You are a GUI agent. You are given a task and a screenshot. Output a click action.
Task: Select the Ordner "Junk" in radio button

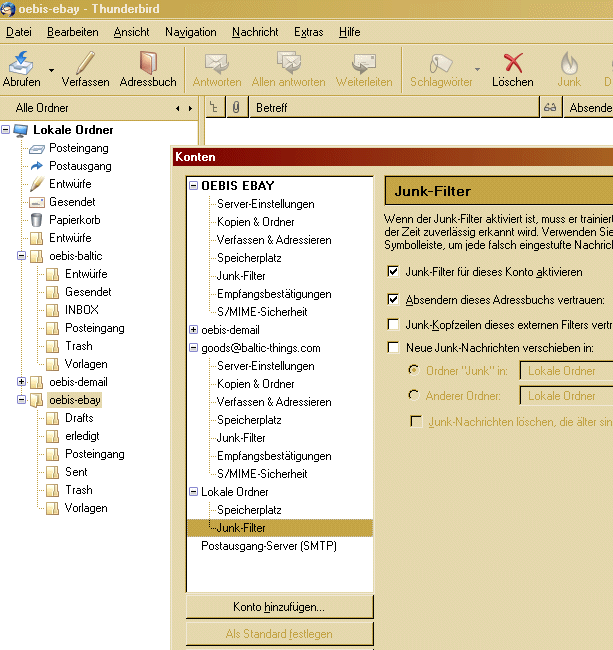tap(414, 370)
